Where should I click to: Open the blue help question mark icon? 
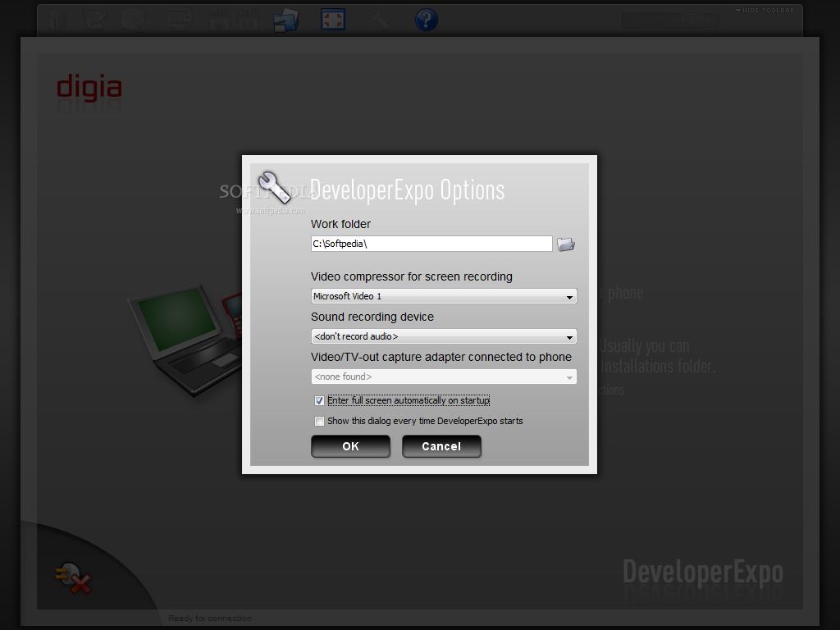coord(427,20)
